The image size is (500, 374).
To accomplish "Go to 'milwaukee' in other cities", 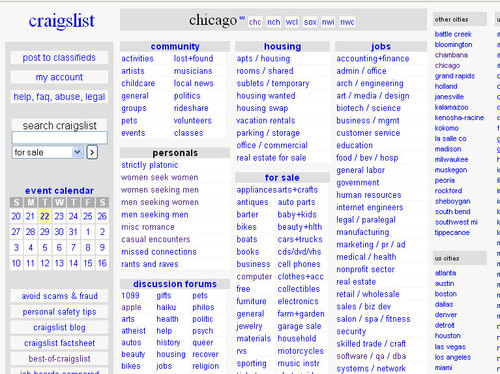I will [x=451, y=160].
